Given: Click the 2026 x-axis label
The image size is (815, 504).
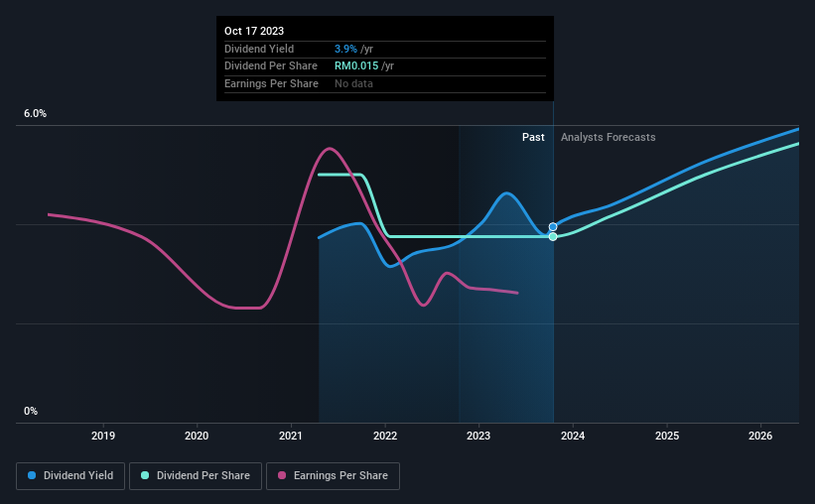Looking at the screenshot, I should pyautogui.click(x=760, y=436).
